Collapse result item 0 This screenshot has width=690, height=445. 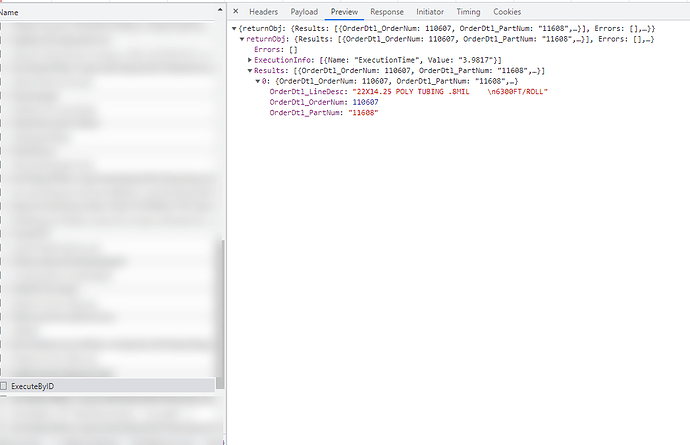258,81
